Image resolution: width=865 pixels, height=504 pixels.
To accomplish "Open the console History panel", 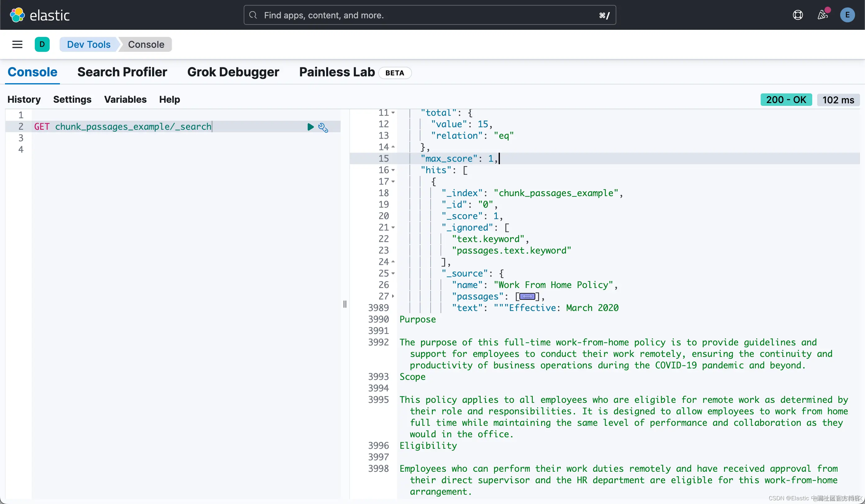I will tap(24, 100).
